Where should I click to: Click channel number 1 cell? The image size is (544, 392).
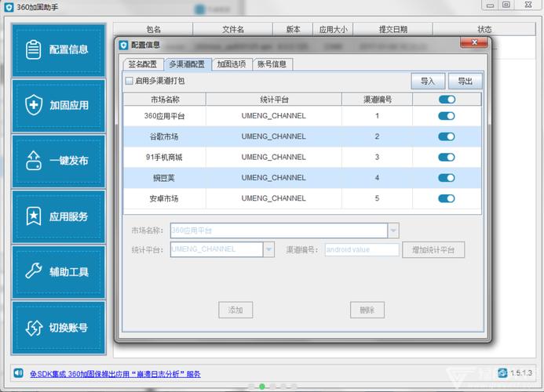point(377,116)
